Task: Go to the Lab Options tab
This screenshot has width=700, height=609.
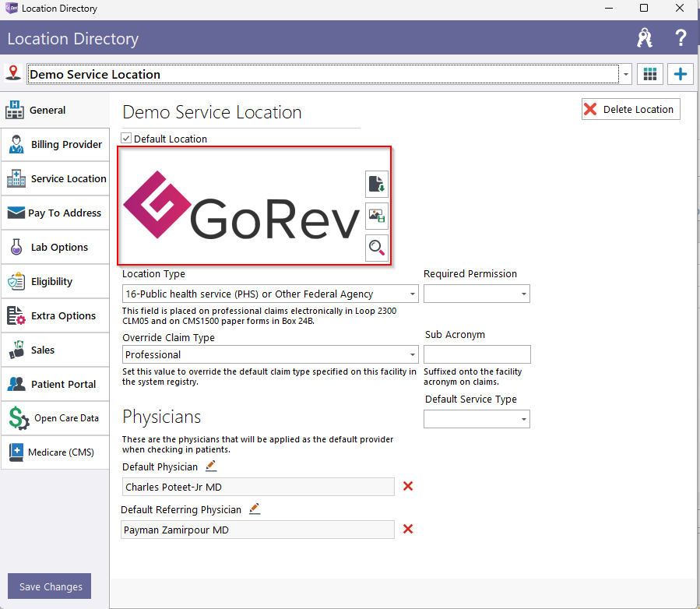Action: [x=55, y=248]
